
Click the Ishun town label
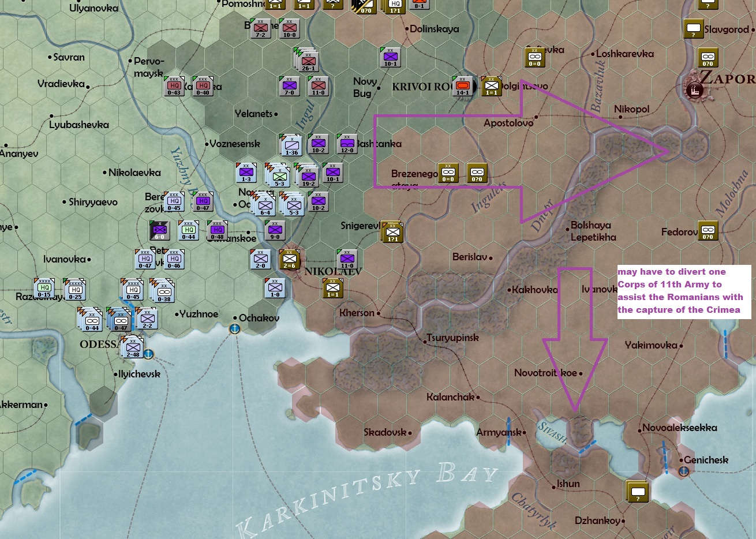point(568,484)
